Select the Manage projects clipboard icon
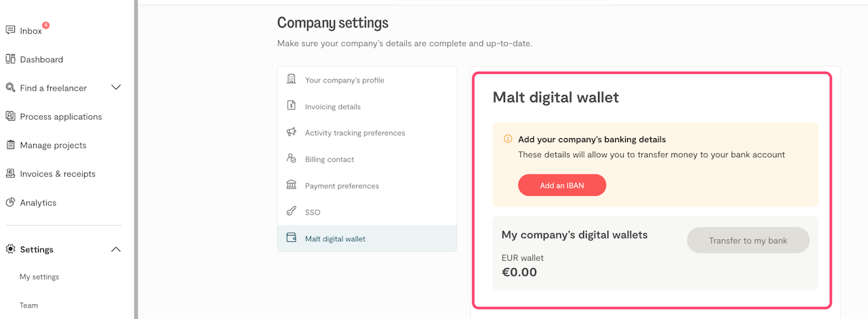Screen dimensions: 868x319 pos(10,145)
